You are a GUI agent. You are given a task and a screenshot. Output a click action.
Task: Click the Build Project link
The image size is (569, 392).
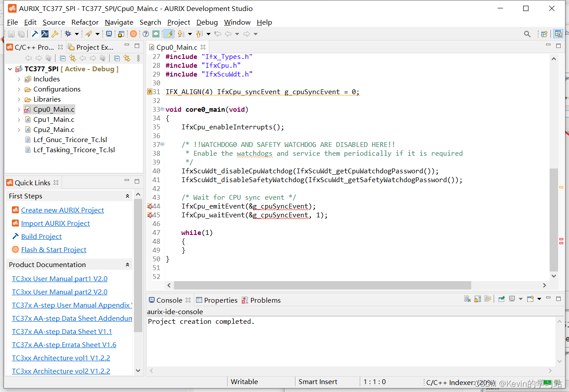pyautogui.click(x=41, y=237)
